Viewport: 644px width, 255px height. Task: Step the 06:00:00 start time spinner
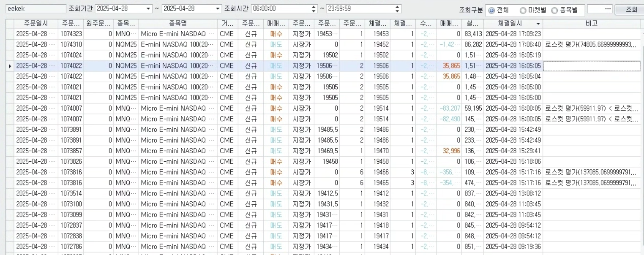click(314, 9)
